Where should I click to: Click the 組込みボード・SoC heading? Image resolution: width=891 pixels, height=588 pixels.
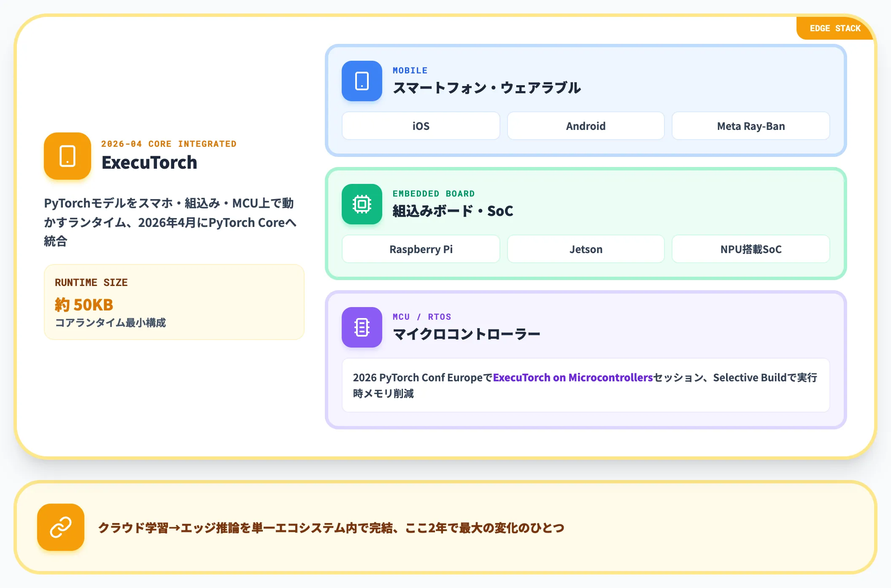453,211
